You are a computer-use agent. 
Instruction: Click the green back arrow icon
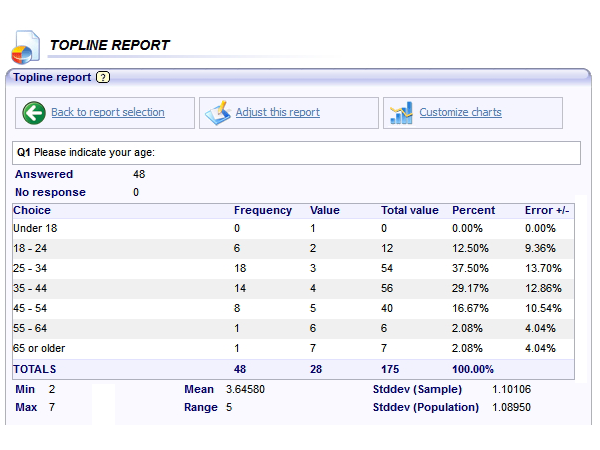tap(33, 113)
